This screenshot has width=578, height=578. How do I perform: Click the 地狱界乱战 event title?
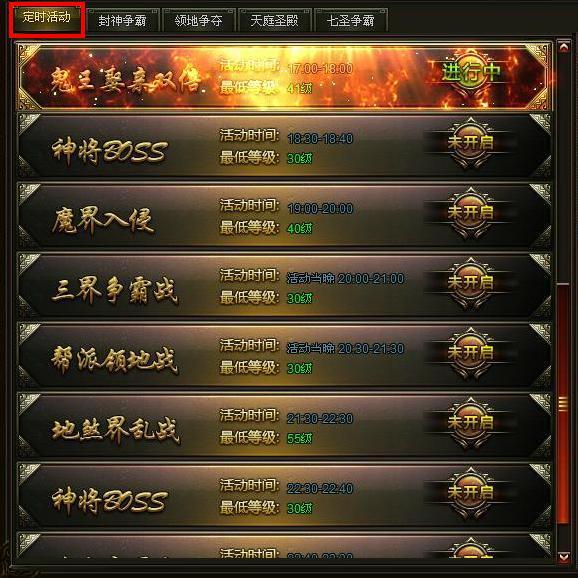(115, 430)
